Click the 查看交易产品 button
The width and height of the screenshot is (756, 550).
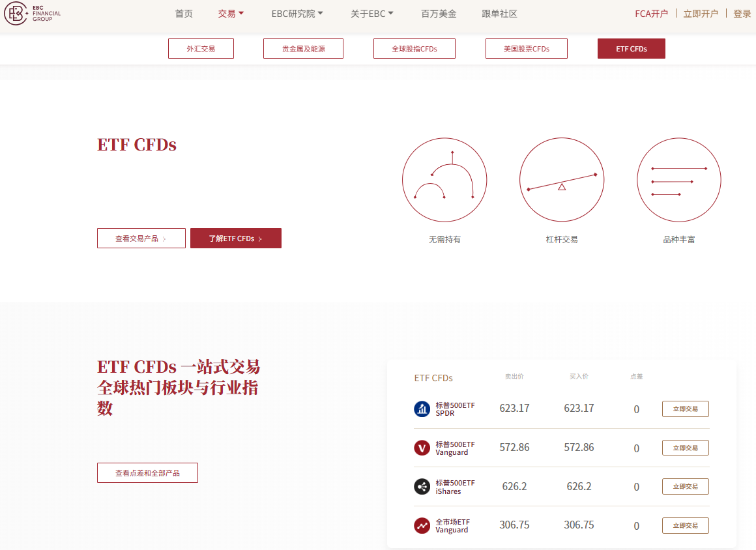pos(141,238)
